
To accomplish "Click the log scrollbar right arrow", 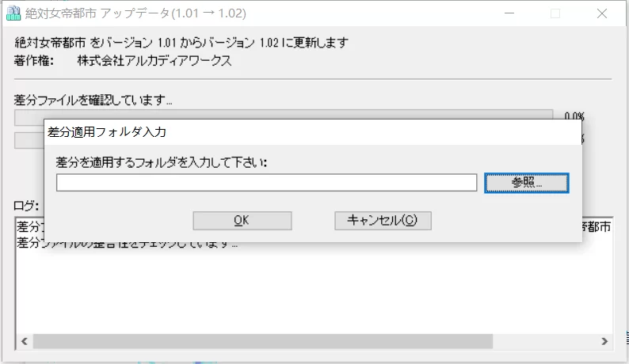I will pos(604,341).
